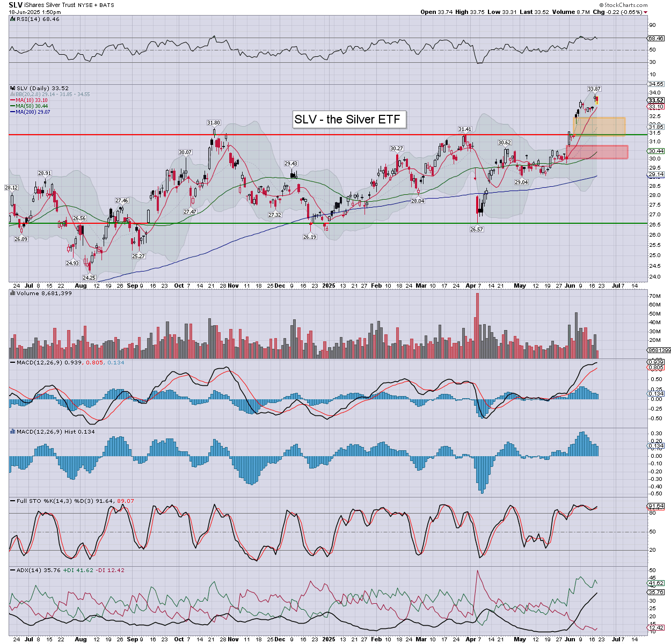Click the MACD Hist panel icon
The image size is (671, 644).
click(13, 431)
